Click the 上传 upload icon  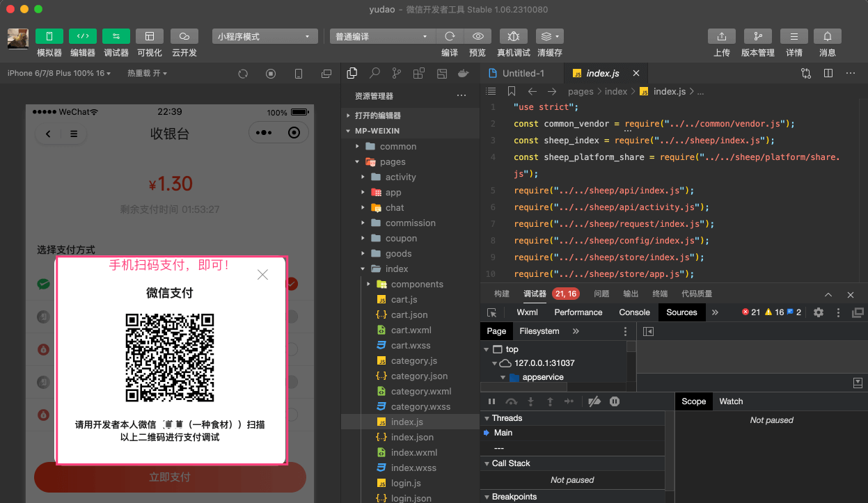point(721,36)
